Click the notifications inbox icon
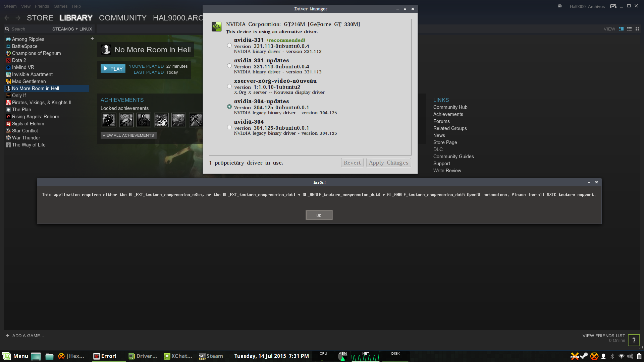This screenshot has height=362, width=644. coord(559,6)
